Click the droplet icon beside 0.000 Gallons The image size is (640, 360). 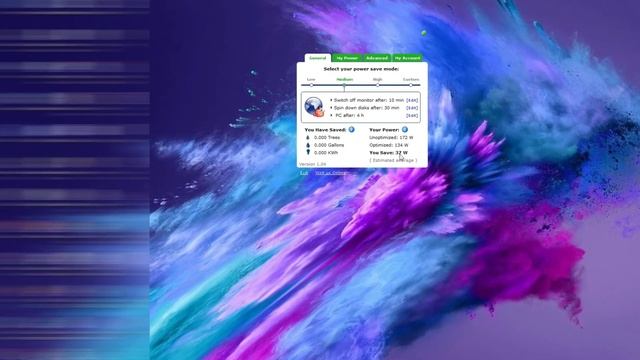(x=308, y=145)
